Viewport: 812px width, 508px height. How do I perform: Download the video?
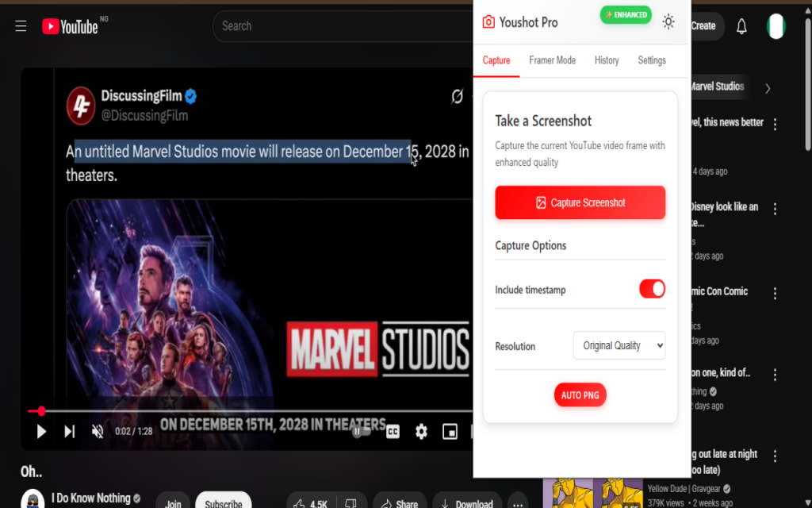coord(467,504)
